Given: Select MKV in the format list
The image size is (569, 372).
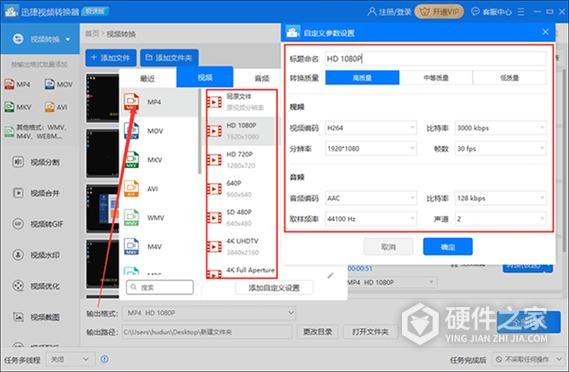Looking at the screenshot, I should point(159,160).
